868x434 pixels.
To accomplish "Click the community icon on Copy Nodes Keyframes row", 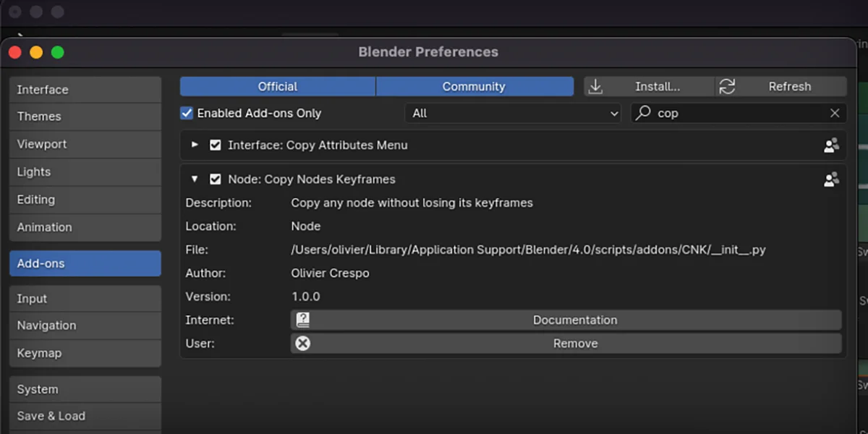I will tap(831, 179).
